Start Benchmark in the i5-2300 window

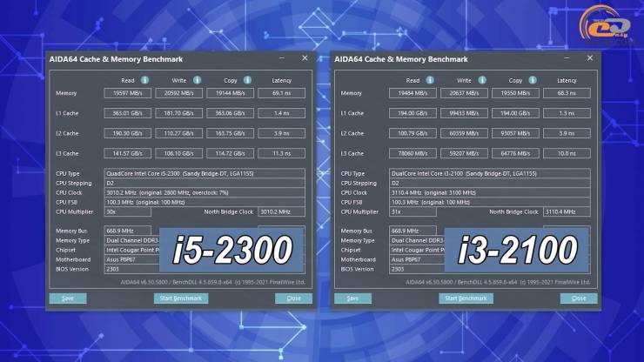tap(181, 298)
